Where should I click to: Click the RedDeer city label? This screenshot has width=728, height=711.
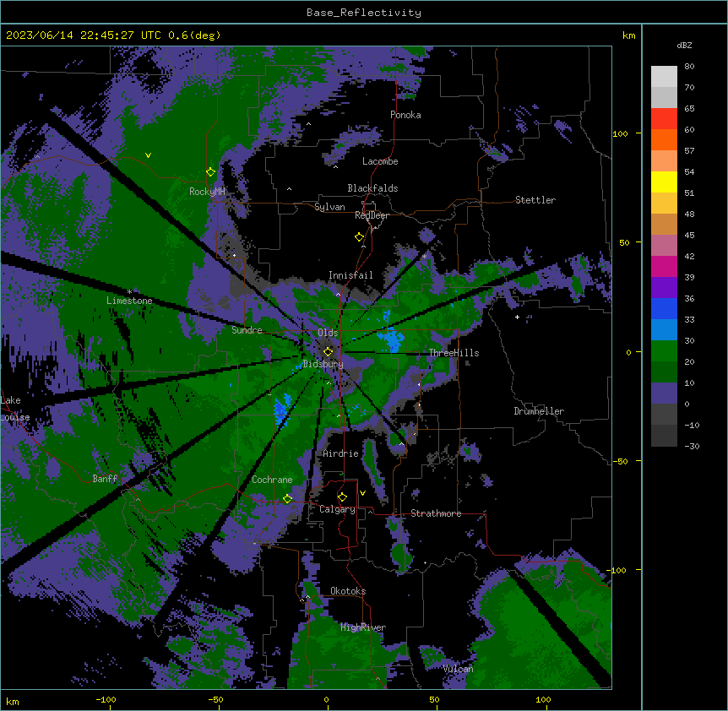tap(372, 215)
